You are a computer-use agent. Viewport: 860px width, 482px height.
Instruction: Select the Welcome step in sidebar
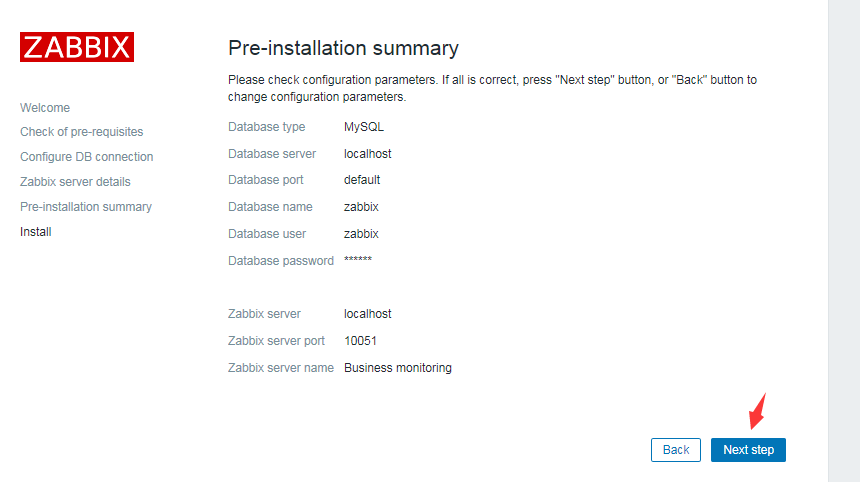45,107
